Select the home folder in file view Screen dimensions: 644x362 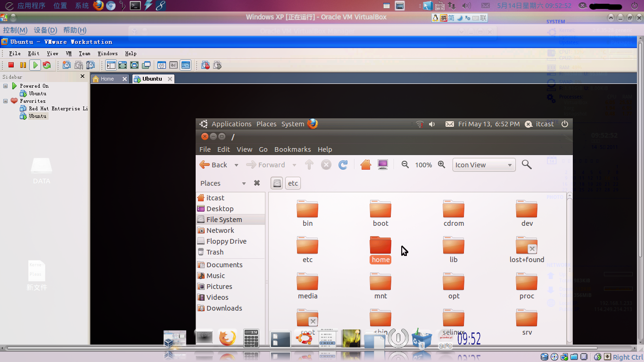click(380, 250)
